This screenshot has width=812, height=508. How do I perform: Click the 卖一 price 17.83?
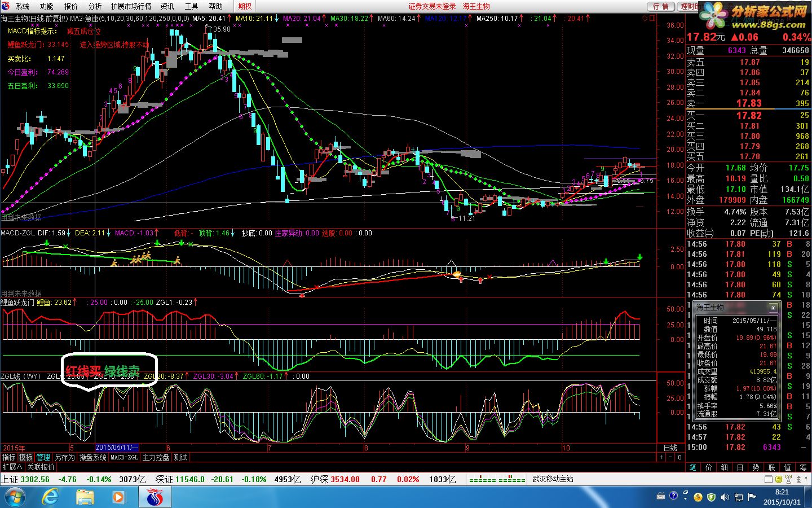point(749,103)
